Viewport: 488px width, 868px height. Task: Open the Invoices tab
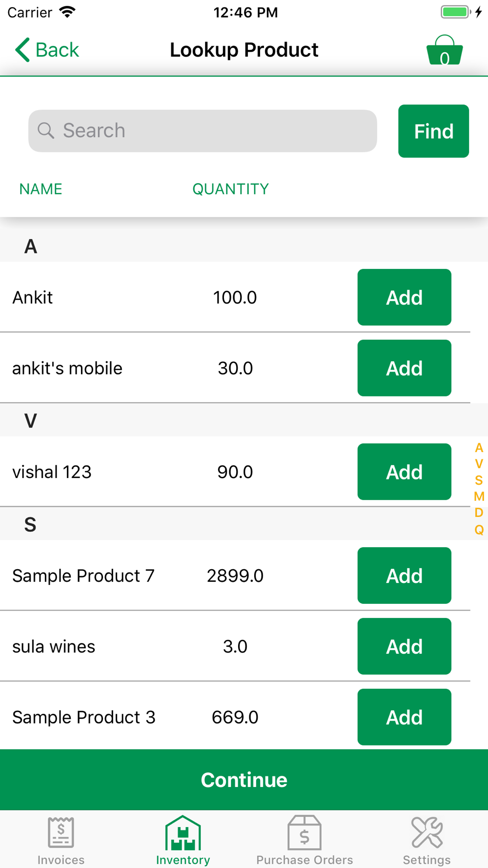(x=61, y=841)
